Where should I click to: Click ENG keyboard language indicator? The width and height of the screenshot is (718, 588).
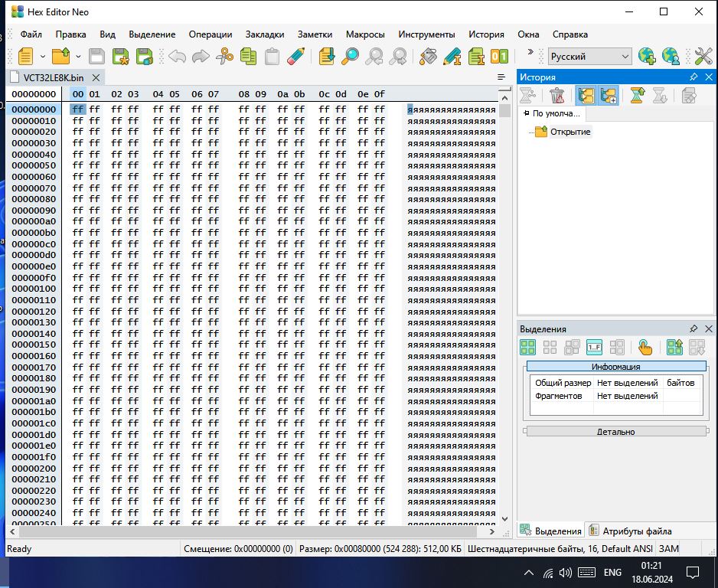click(x=612, y=573)
